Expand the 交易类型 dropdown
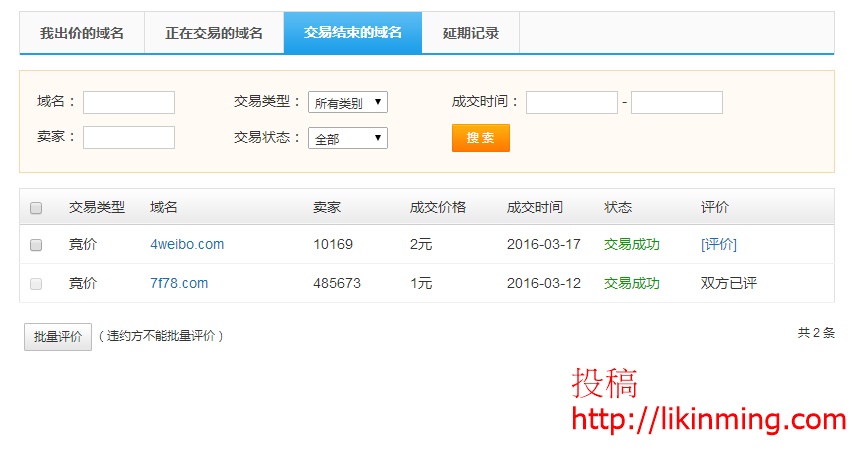Screen dimensions: 868x450 [347, 102]
